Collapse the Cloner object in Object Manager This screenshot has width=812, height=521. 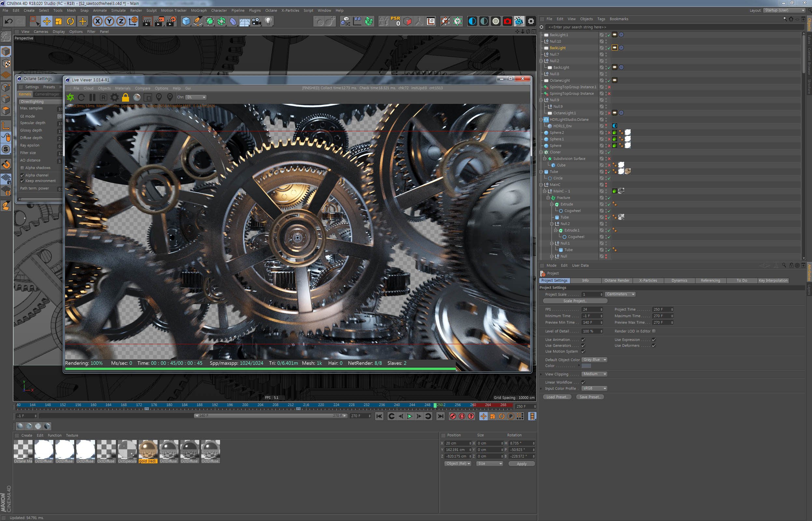(x=541, y=152)
